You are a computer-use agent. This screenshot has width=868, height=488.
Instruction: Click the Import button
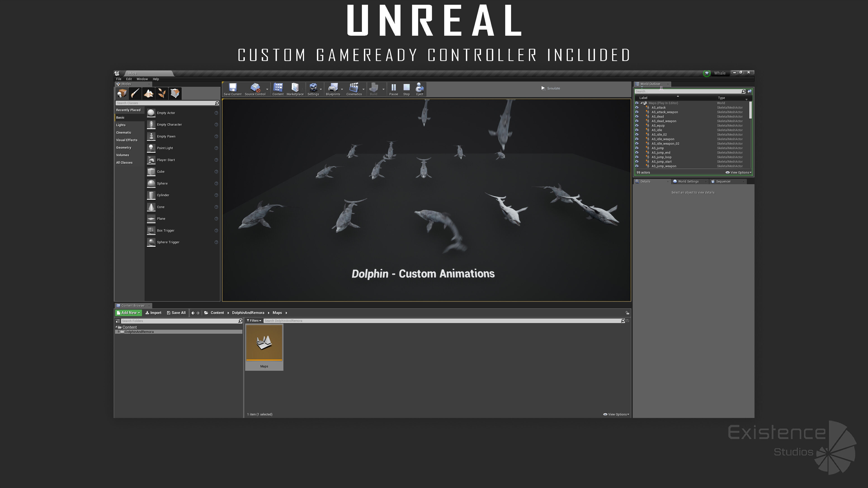[153, 313]
